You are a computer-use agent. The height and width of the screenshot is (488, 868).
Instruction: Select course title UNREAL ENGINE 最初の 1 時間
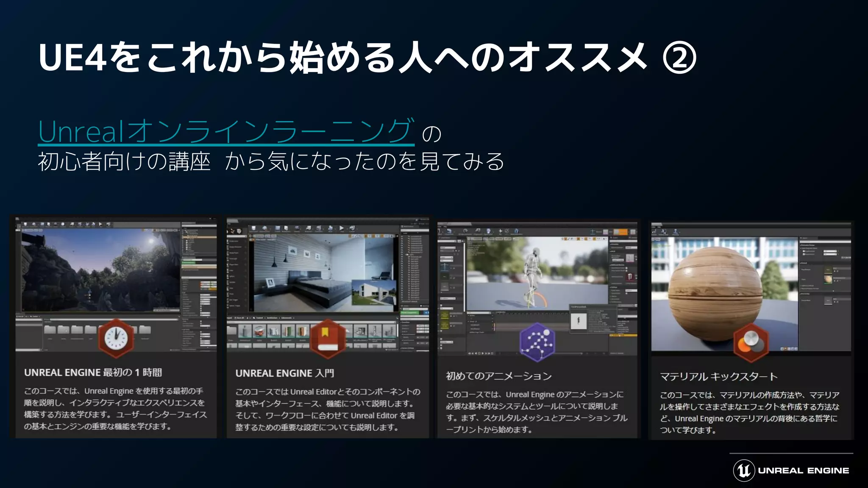point(93,372)
